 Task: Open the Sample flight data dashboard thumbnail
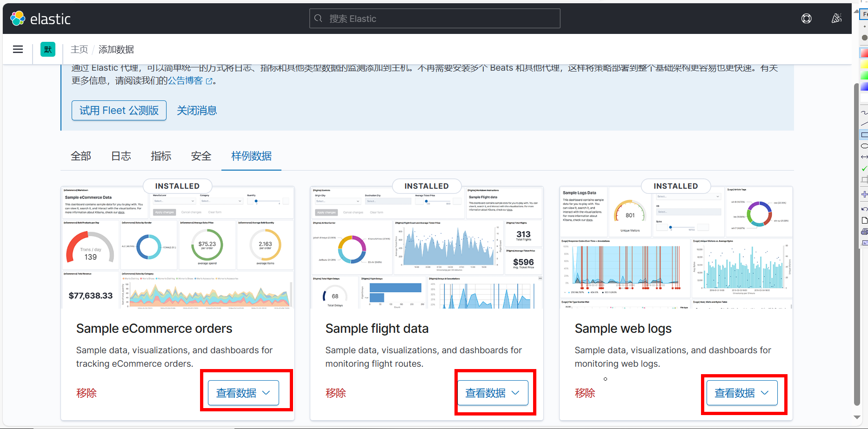427,248
